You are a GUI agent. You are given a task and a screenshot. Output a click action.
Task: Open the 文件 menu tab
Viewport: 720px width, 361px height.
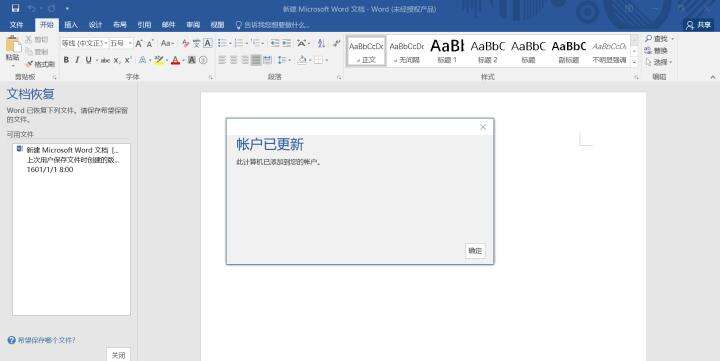[17, 25]
